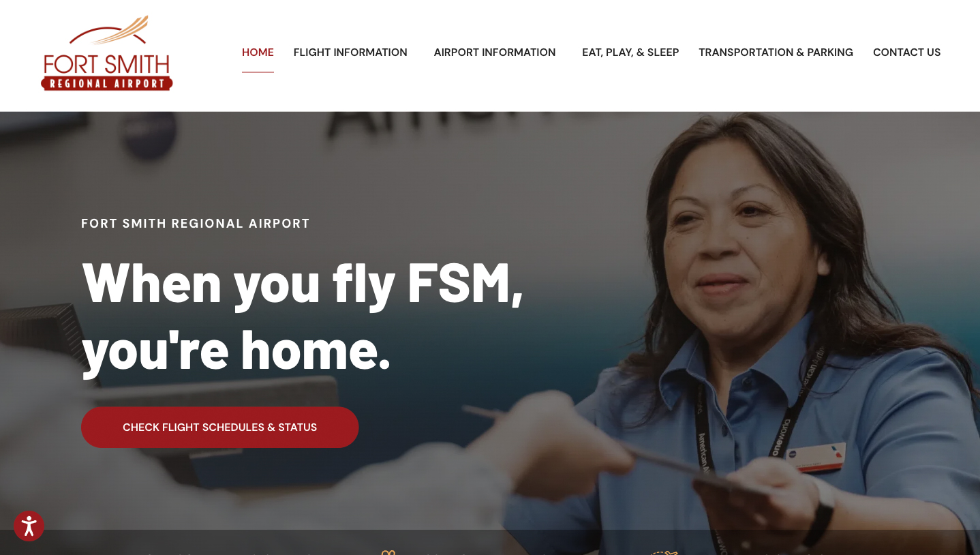Select the Fort Smith Regional Airport subtitle text
980x555 pixels.
[196, 224]
